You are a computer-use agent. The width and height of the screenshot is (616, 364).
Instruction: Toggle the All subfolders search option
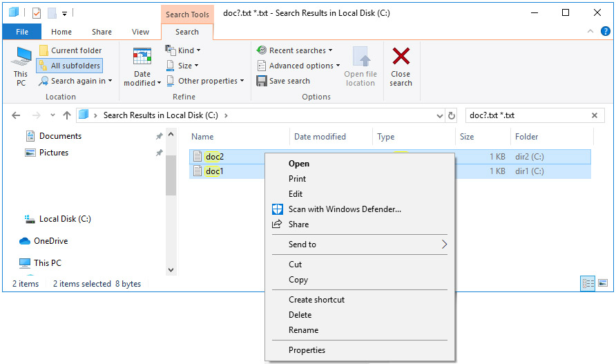click(x=70, y=66)
